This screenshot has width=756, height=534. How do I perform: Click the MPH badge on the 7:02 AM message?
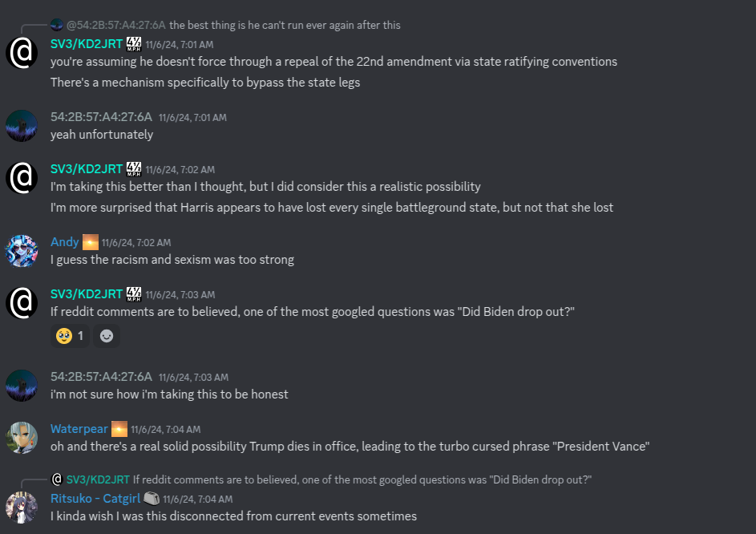click(x=134, y=169)
